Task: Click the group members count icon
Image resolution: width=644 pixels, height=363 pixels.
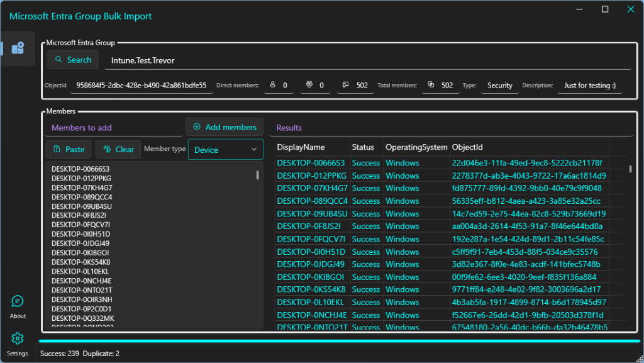Action: coord(309,85)
